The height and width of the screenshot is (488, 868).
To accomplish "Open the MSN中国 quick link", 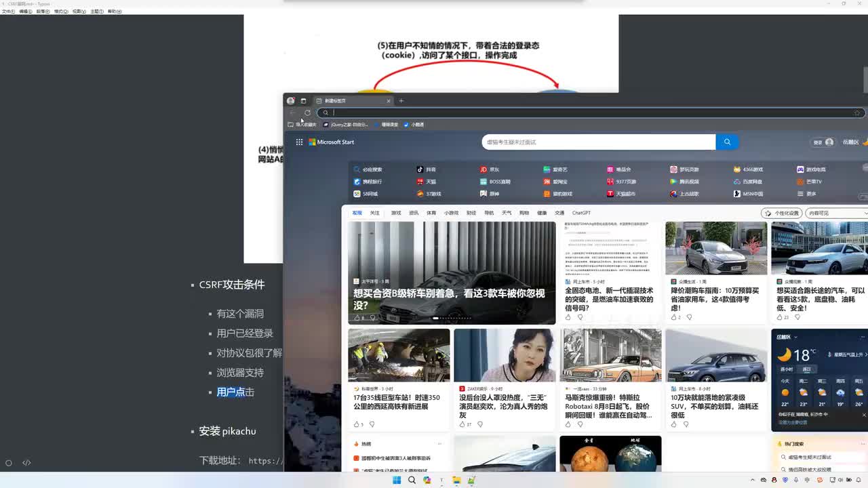I will 749,194.
